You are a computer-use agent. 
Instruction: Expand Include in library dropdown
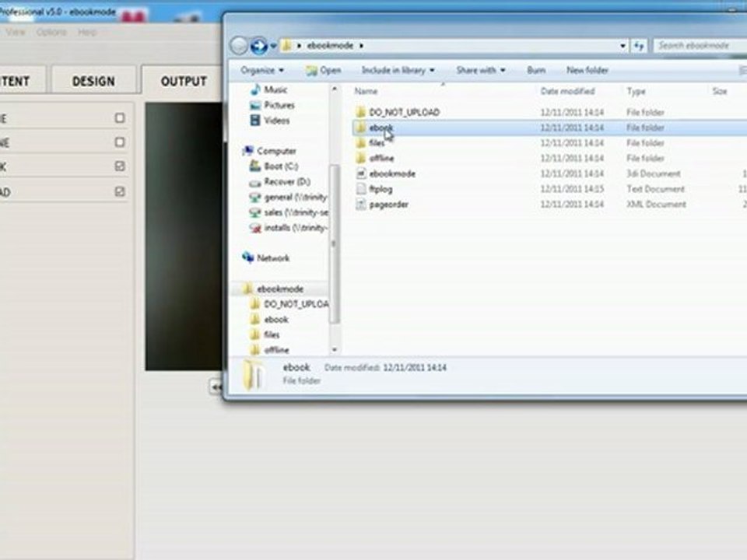pos(398,71)
